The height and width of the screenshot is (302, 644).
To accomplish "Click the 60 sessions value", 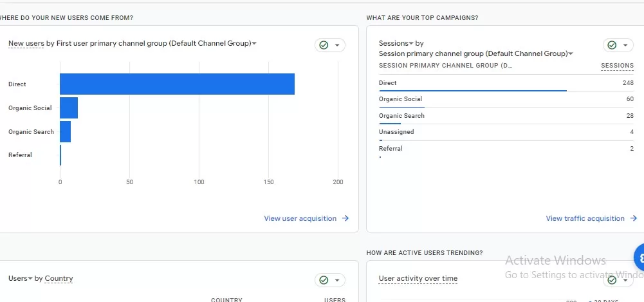I will point(630,99).
